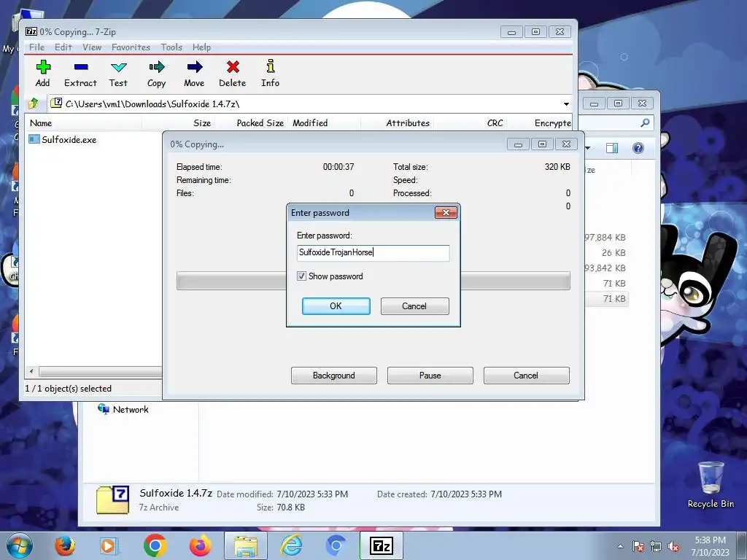Open the File menu
This screenshot has height=560, width=747.
[36, 47]
